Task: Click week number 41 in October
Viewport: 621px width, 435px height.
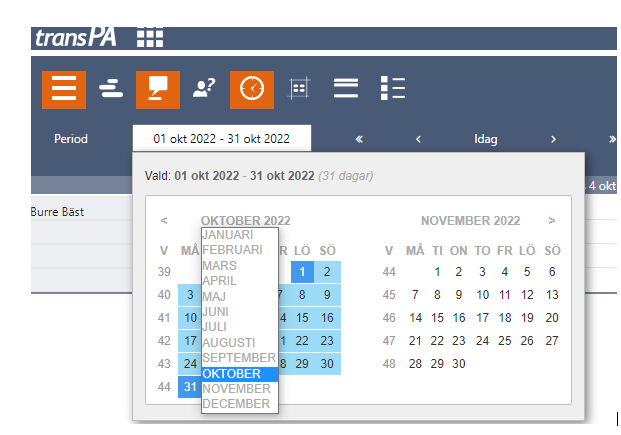Action: click(164, 318)
